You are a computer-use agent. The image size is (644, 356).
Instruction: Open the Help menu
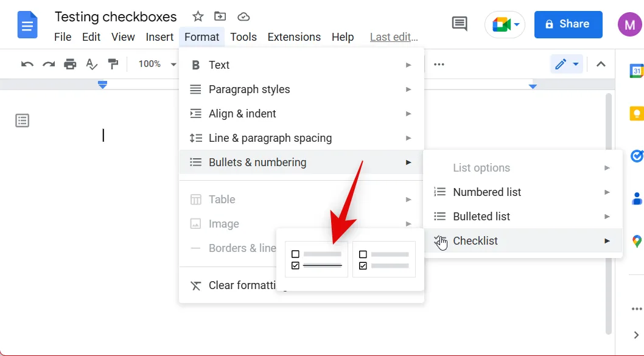343,37
